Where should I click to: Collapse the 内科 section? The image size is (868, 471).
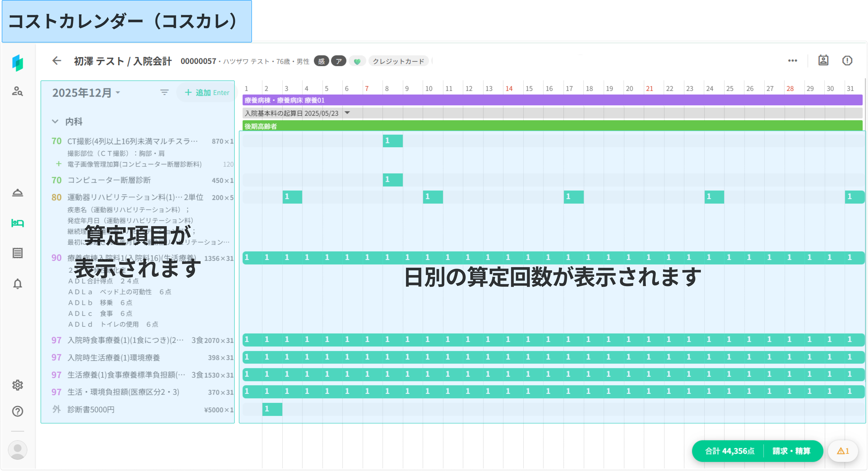tap(55, 122)
